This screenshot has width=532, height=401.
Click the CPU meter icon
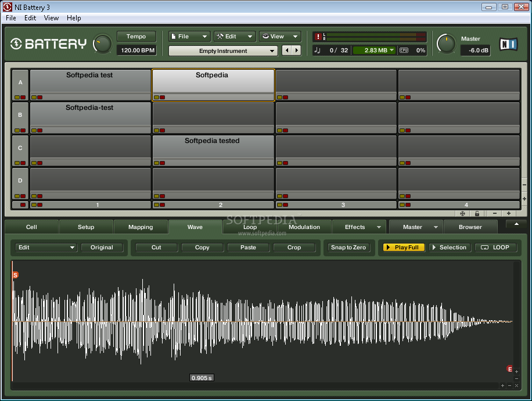click(404, 50)
